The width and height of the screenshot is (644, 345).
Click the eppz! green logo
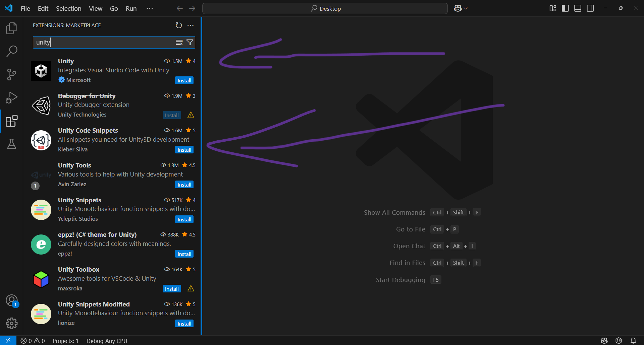click(41, 245)
